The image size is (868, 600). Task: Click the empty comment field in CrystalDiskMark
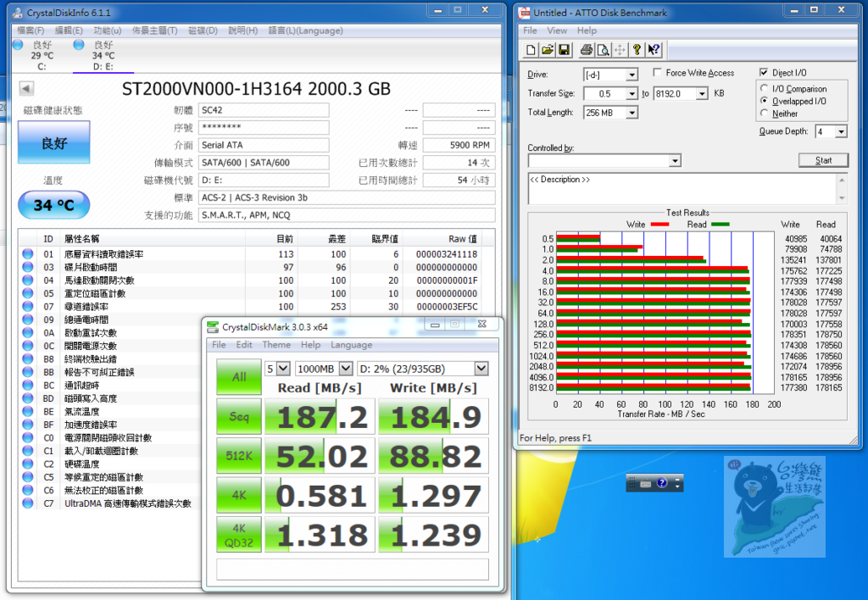[x=352, y=569]
